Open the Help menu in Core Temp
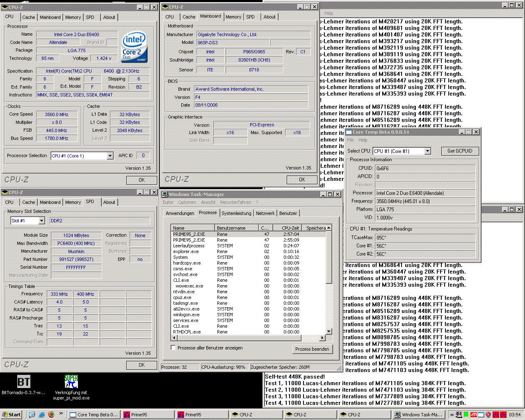 [x=363, y=140]
